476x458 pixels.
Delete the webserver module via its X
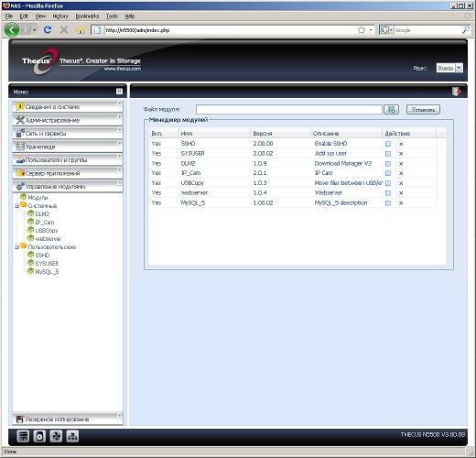point(401,193)
